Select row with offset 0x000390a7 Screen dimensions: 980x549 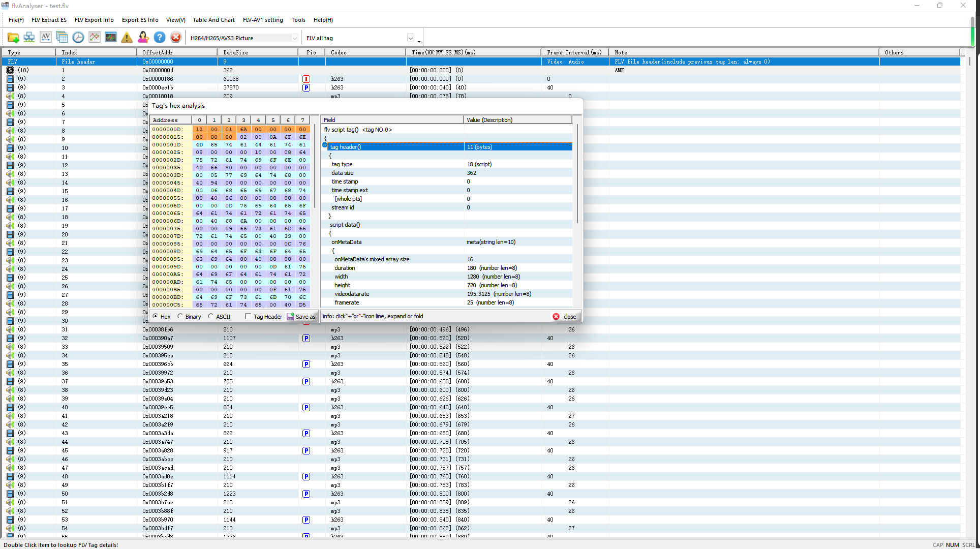[480, 338]
